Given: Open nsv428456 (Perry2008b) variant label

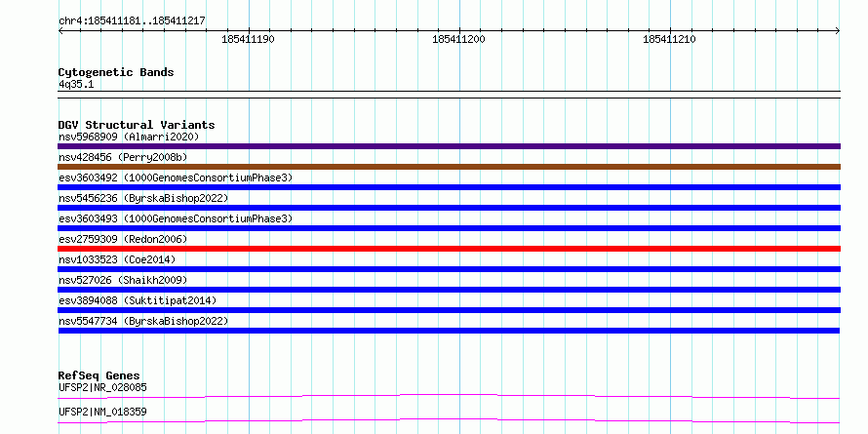Looking at the screenshot, I should click(x=123, y=157).
